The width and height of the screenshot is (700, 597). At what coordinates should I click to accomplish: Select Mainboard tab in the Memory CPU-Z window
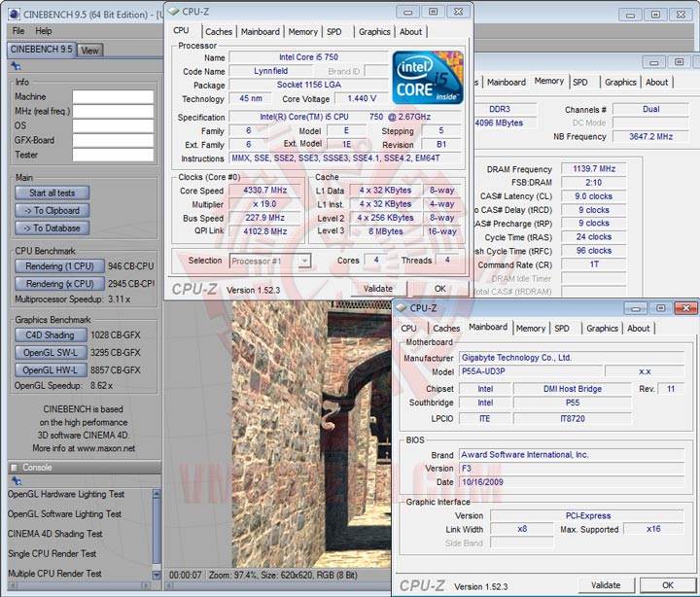click(x=507, y=82)
